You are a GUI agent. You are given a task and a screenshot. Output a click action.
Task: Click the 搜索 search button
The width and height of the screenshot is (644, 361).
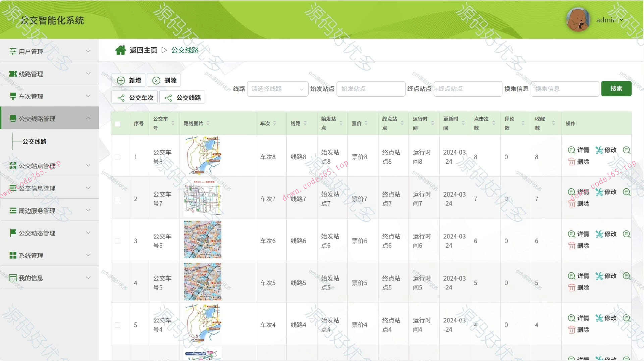coord(616,89)
